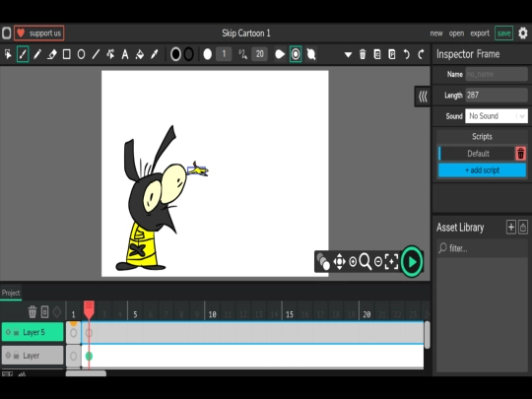Click the green save button

503,33
